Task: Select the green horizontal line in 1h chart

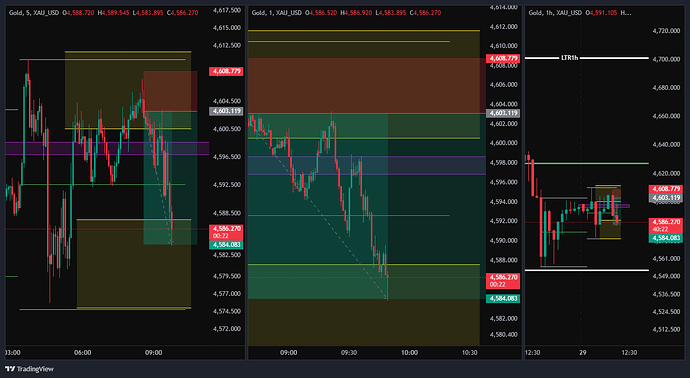Action: coord(587,163)
